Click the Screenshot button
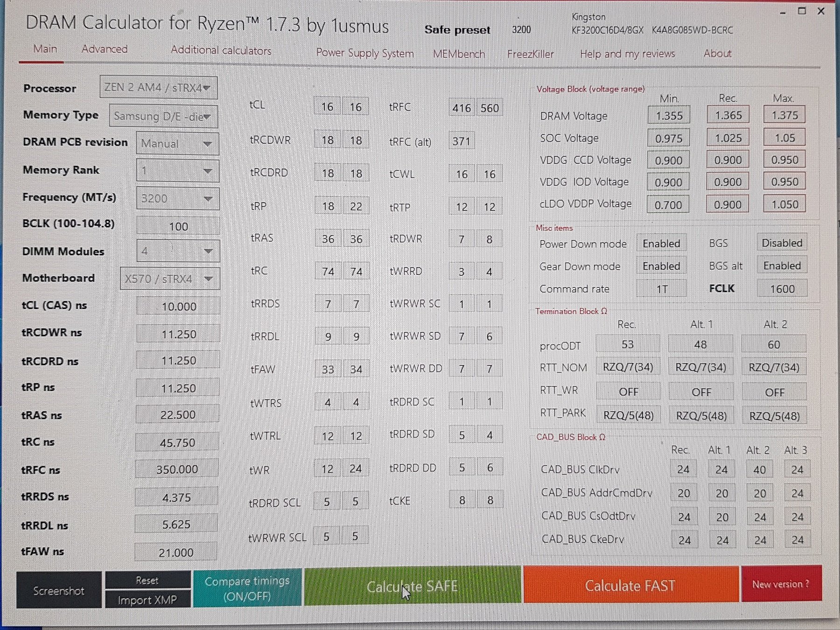Image resolution: width=840 pixels, height=630 pixels. [x=59, y=590]
